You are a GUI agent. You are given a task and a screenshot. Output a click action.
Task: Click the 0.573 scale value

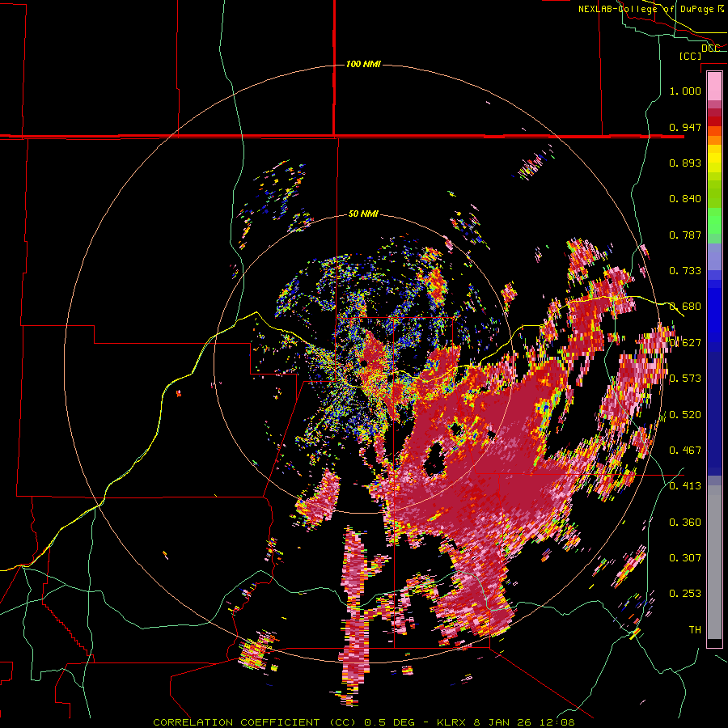(x=685, y=379)
